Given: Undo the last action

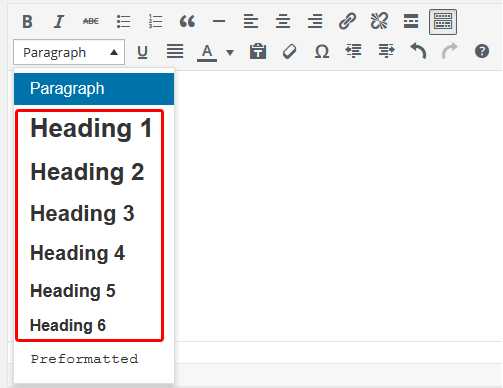Looking at the screenshot, I should pyautogui.click(x=418, y=51).
